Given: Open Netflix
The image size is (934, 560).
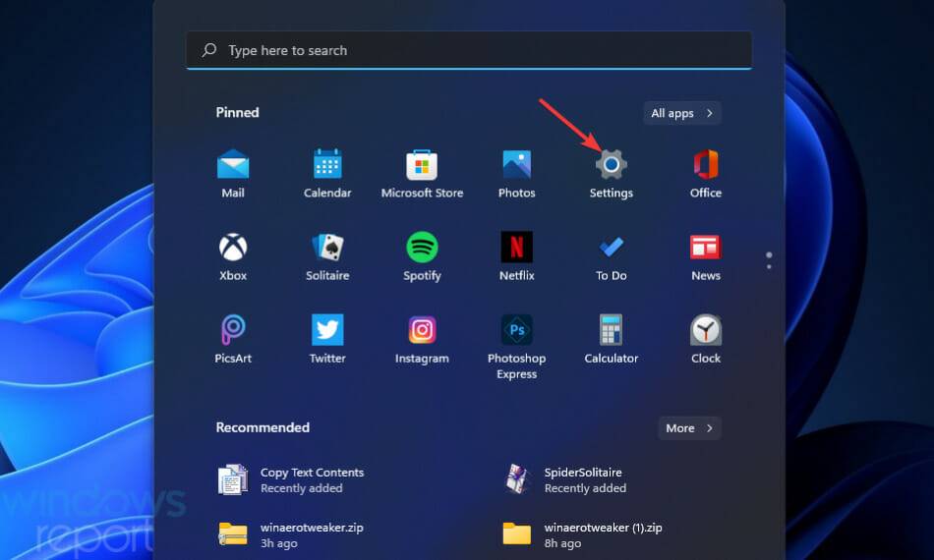Looking at the screenshot, I should click(516, 256).
